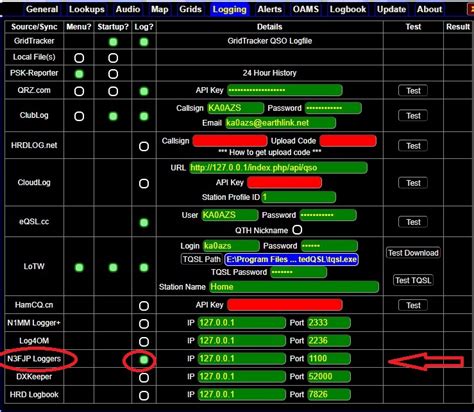474x412 pixels.
Task: Edit ClubLog Callsign field
Action: tap(235, 108)
